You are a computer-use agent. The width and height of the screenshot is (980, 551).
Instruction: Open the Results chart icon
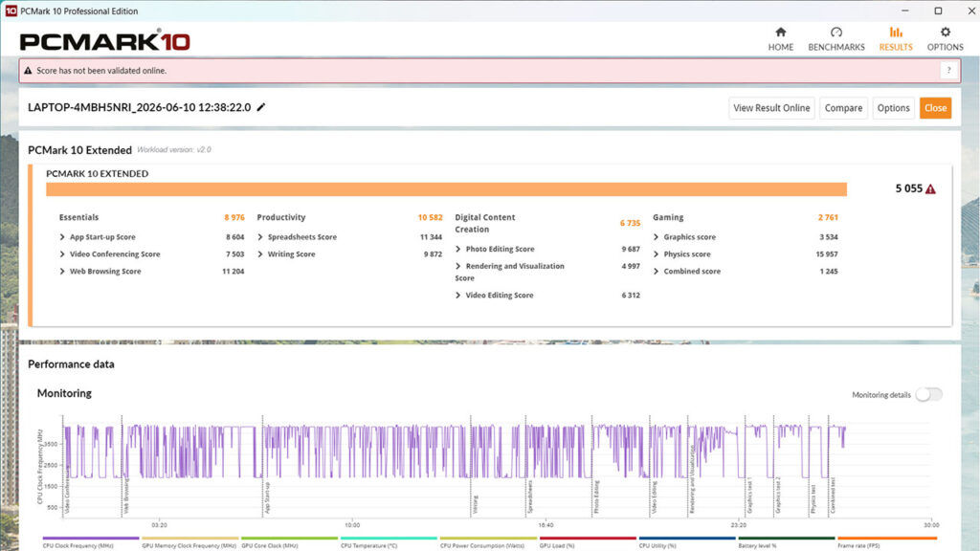[896, 32]
